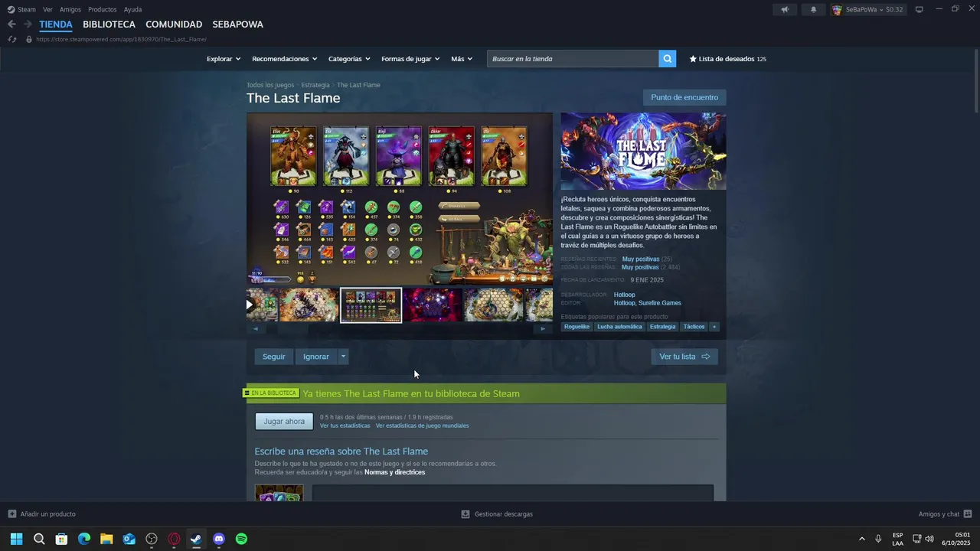Open Spotify from the taskbar
980x551 pixels.
[x=241, y=539]
